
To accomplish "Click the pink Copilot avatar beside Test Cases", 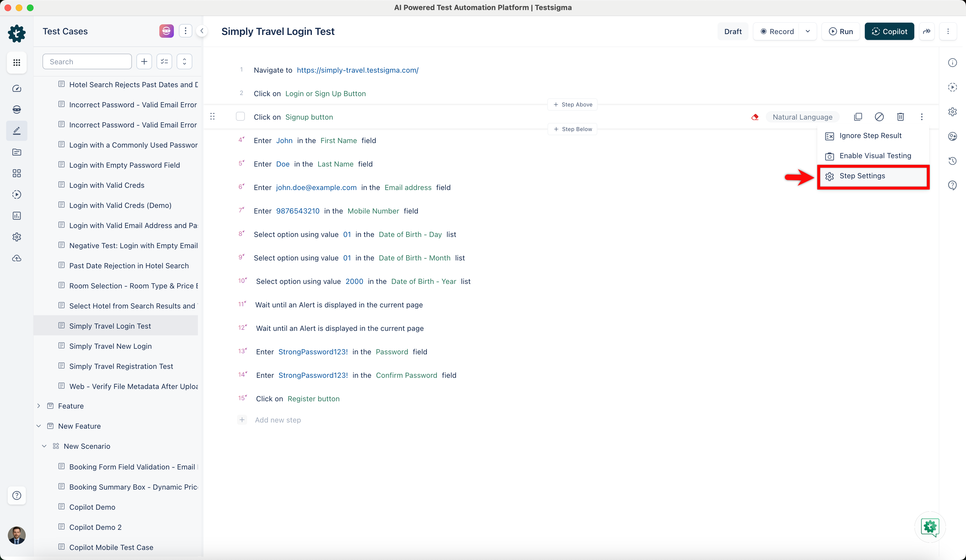I will click(x=166, y=31).
